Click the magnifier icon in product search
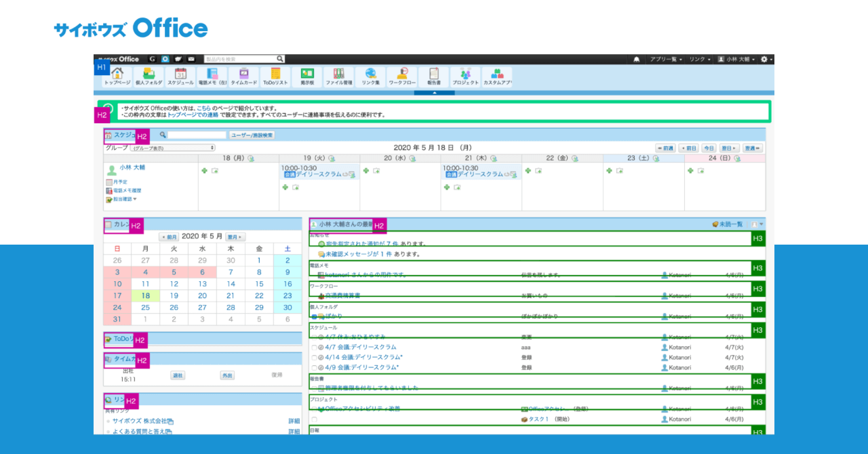This screenshot has width=868, height=454. pyautogui.click(x=280, y=59)
